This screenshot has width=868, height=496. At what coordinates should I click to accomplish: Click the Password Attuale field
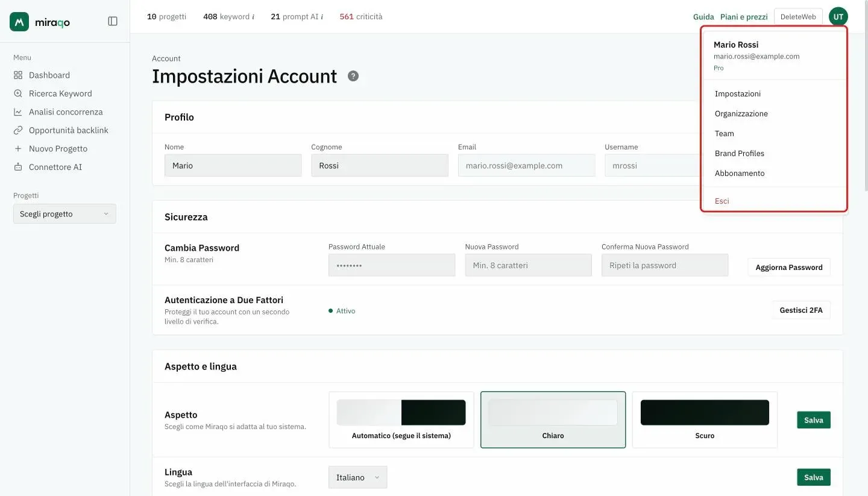coord(392,265)
